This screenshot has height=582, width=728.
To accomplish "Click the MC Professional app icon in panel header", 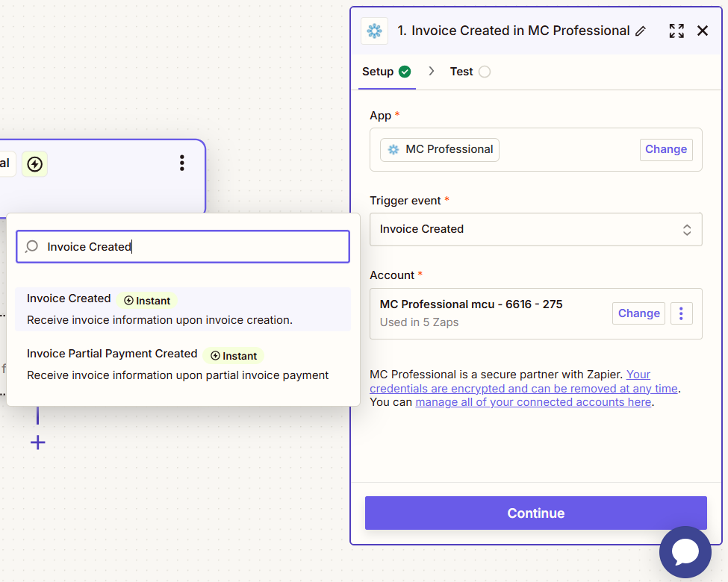I will (374, 31).
